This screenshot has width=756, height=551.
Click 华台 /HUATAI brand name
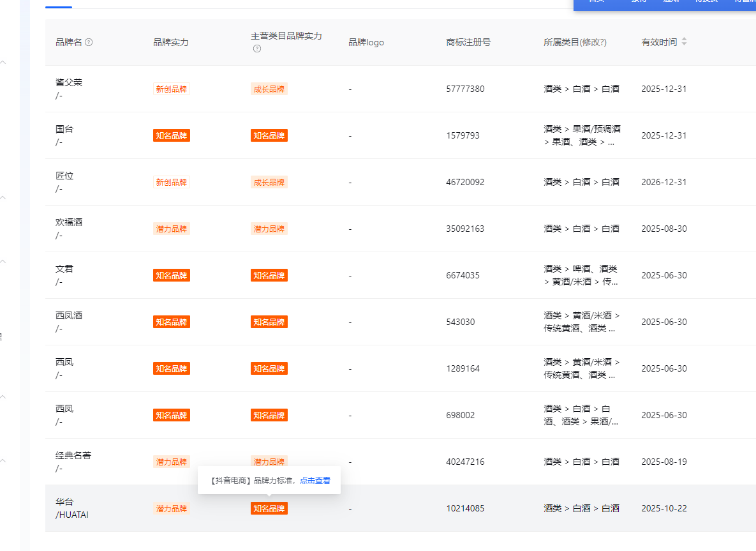click(x=71, y=508)
